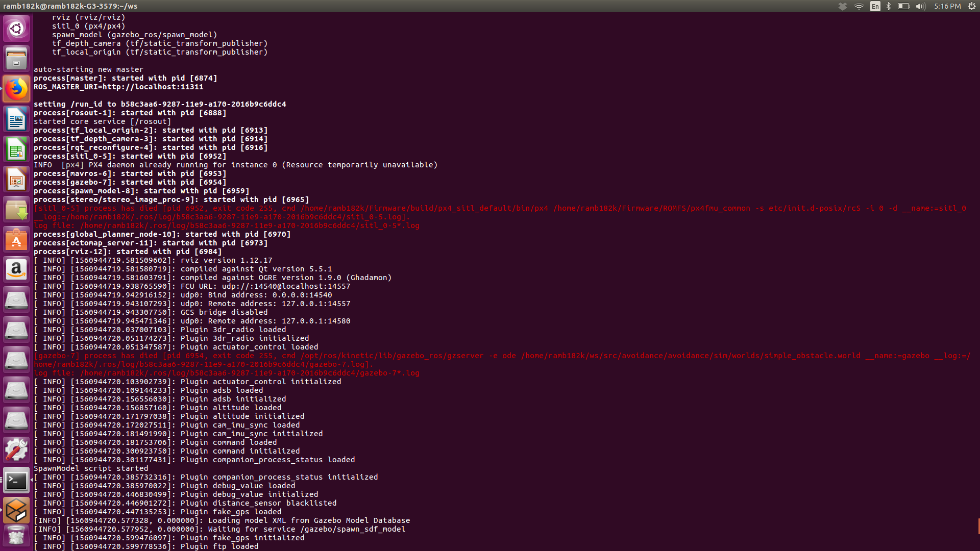
Task: Open LibreOffice Impress presentation icon
Action: [16, 180]
